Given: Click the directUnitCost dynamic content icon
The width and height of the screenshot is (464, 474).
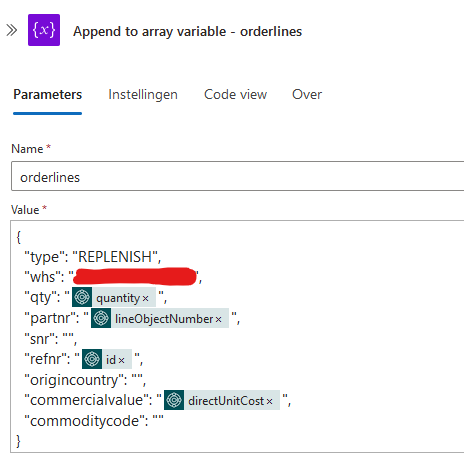Looking at the screenshot, I should point(174,400).
